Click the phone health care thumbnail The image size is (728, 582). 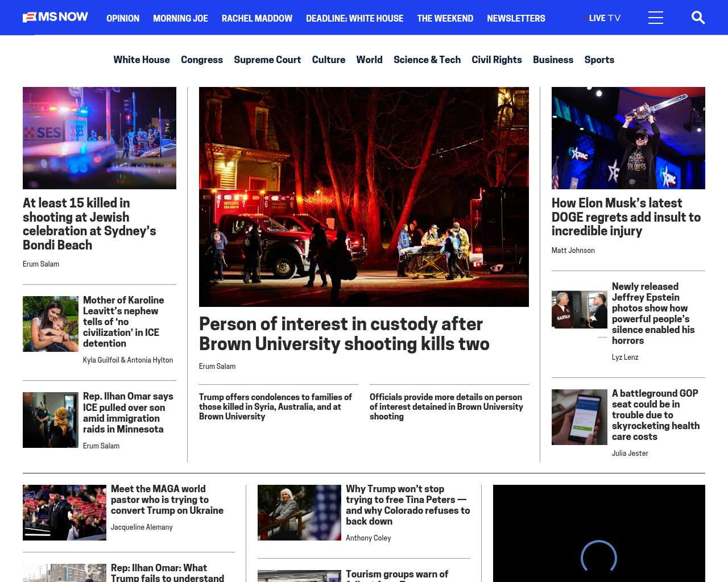(x=579, y=417)
